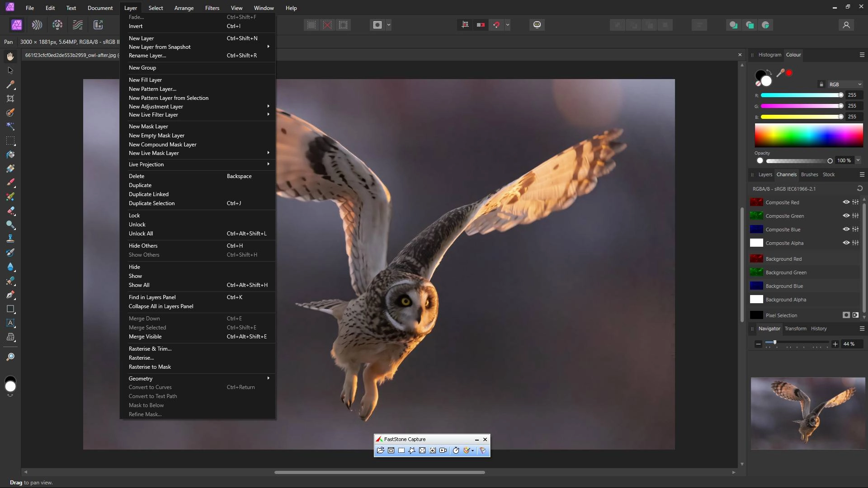Select the Colour Picker tool
Screen dimensions: 868x488
10,84
